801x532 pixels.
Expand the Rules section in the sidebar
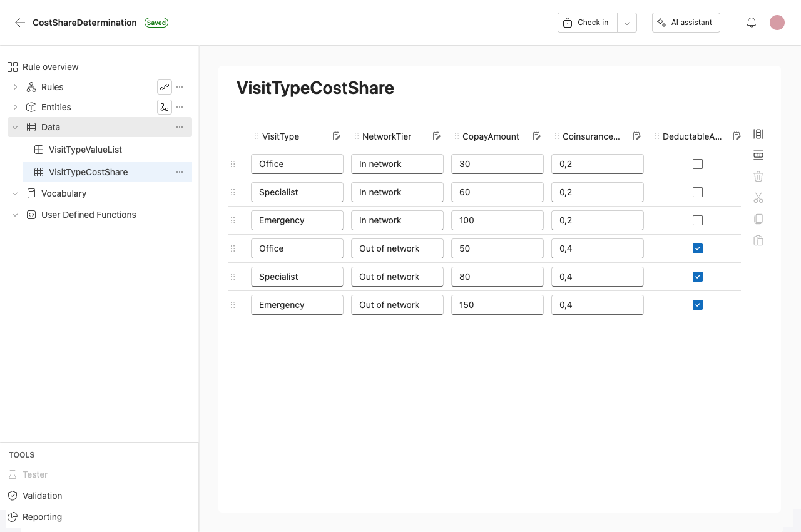coord(15,87)
